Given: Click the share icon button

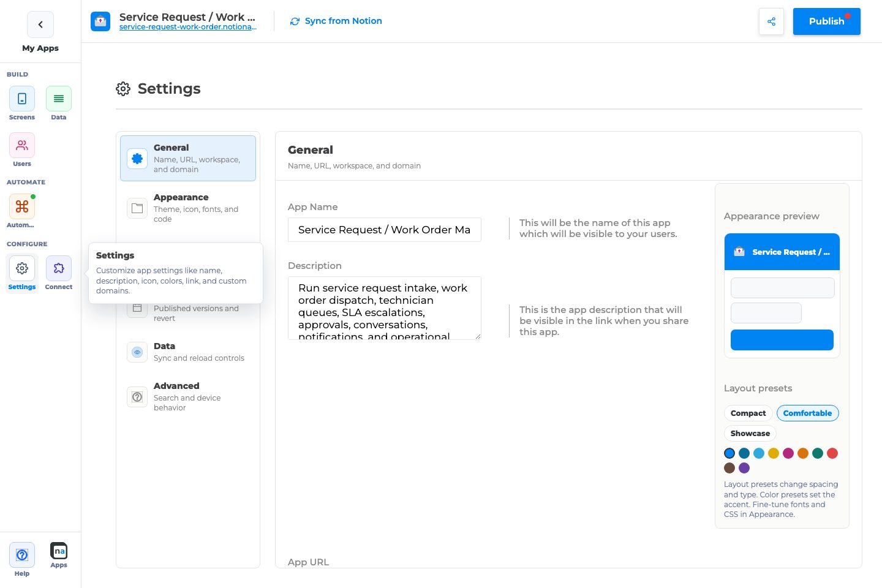Looking at the screenshot, I should [x=771, y=21].
